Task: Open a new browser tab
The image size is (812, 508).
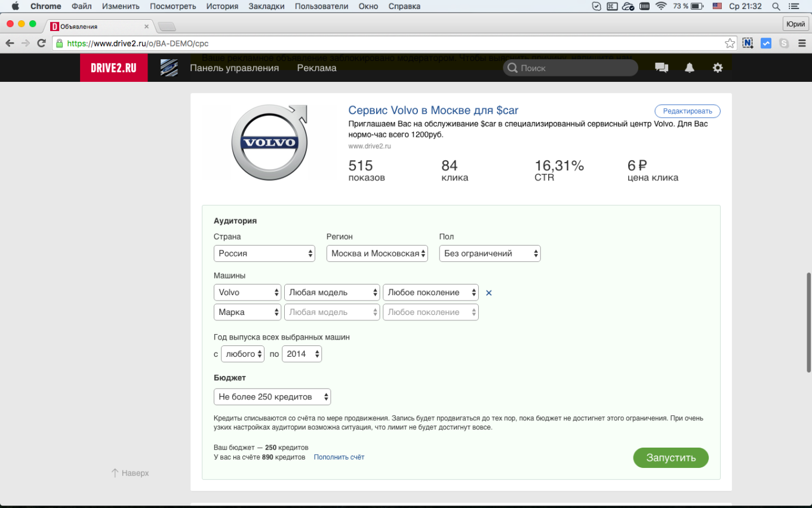Action: click(x=166, y=26)
